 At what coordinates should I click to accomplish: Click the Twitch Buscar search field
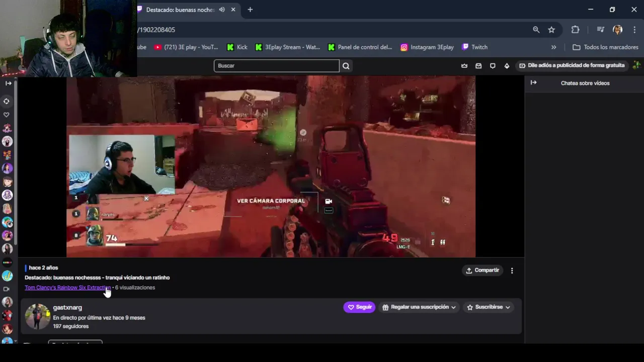pyautogui.click(x=277, y=66)
